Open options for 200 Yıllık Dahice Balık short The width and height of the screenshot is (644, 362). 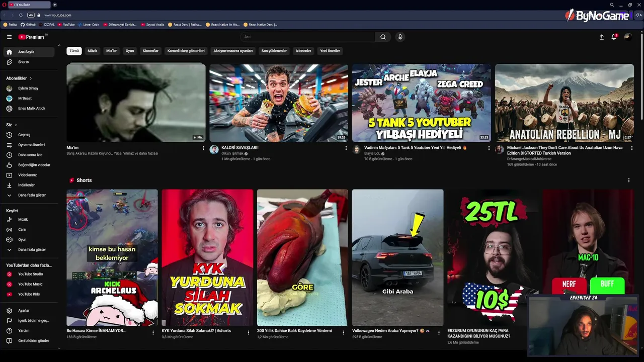(343, 332)
